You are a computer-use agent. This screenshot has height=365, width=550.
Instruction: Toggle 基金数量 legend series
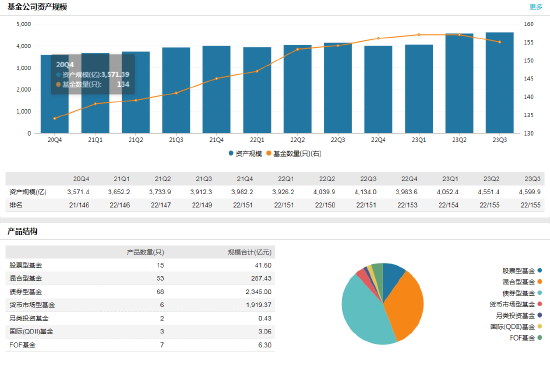[x=294, y=154]
